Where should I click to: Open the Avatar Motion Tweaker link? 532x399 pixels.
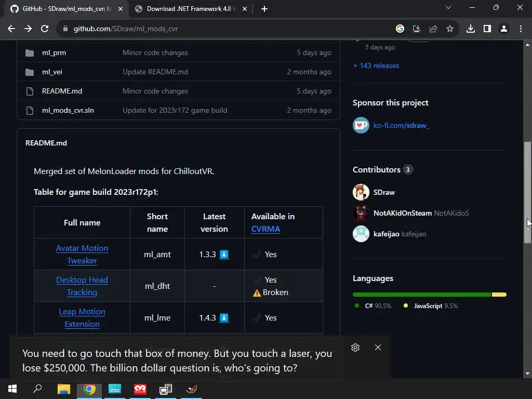point(82,255)
